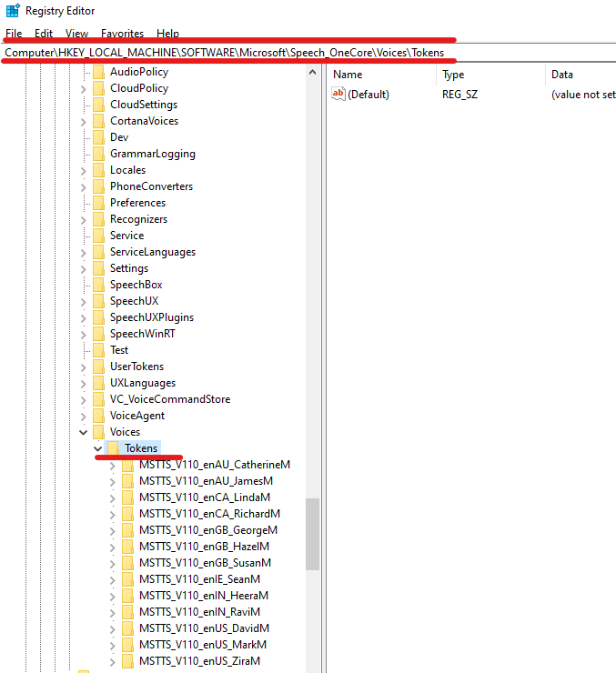Screen dimensions: 616x673
Task: Select the Locales folder icon
Action: (99, 170)
